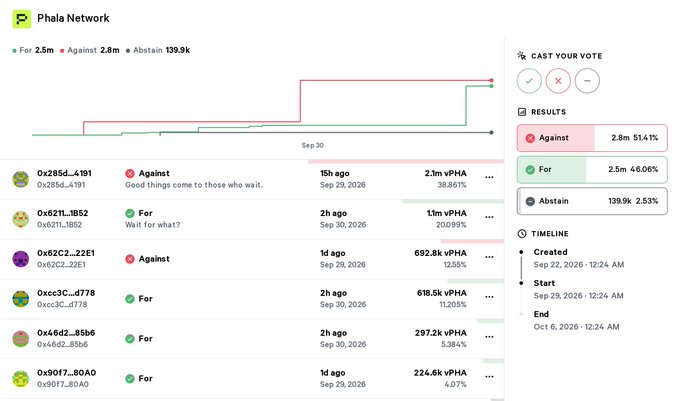This screenshot has width=680, height=401.
Task: Open voter profile 0x285d...4191
Action: pyautogui.click(x=64, y=173)
